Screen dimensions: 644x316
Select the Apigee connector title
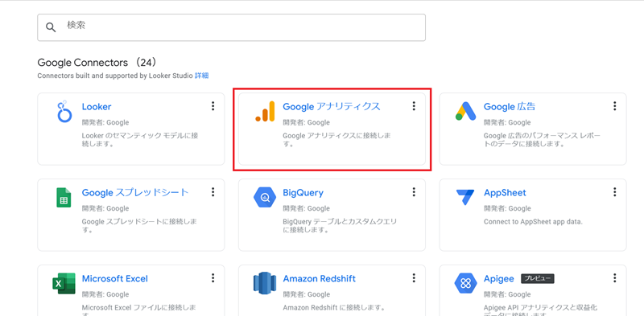(x=498, y=279)
